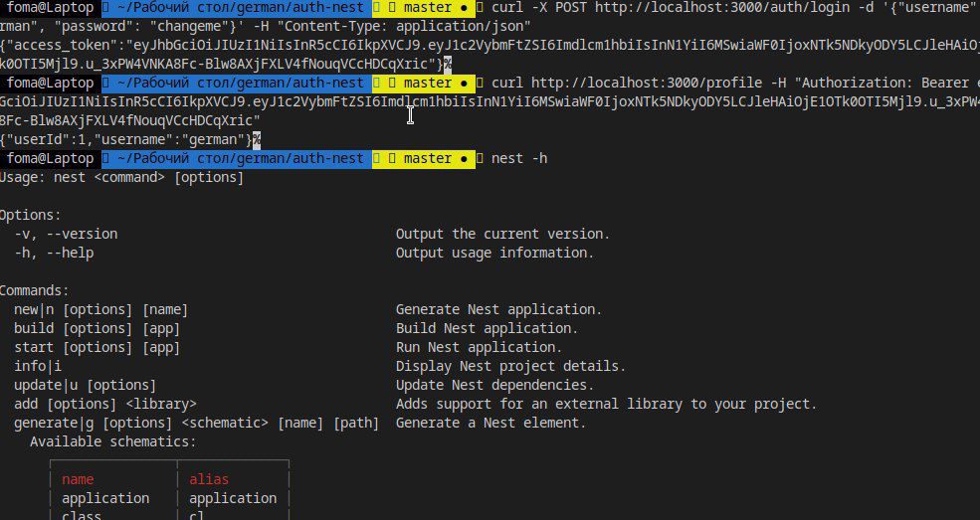The width and height of the screenshot is (980, 520).
Task: Click the 'Options:' heading
Action: (x=31, y=215)
